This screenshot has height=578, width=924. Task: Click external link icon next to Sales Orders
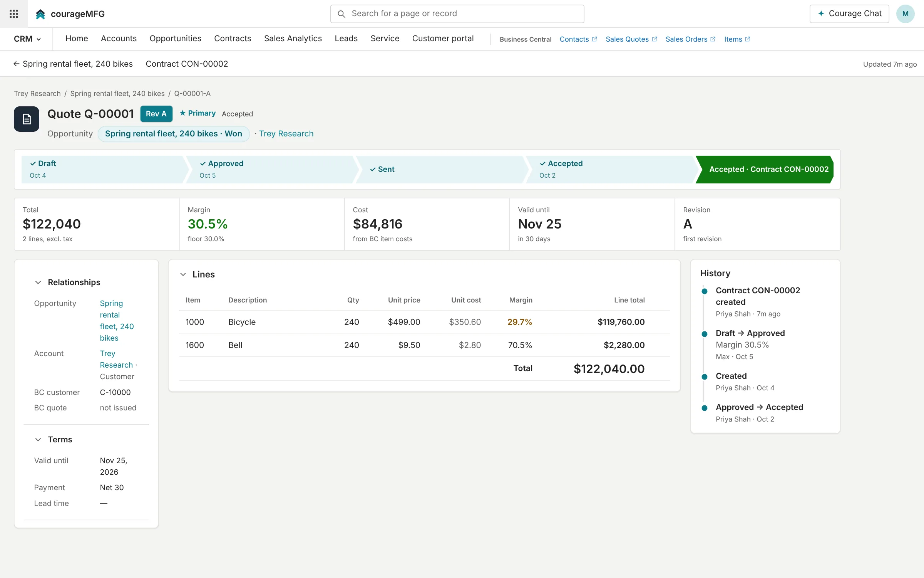pyautogui.click(x=713, y=39)
